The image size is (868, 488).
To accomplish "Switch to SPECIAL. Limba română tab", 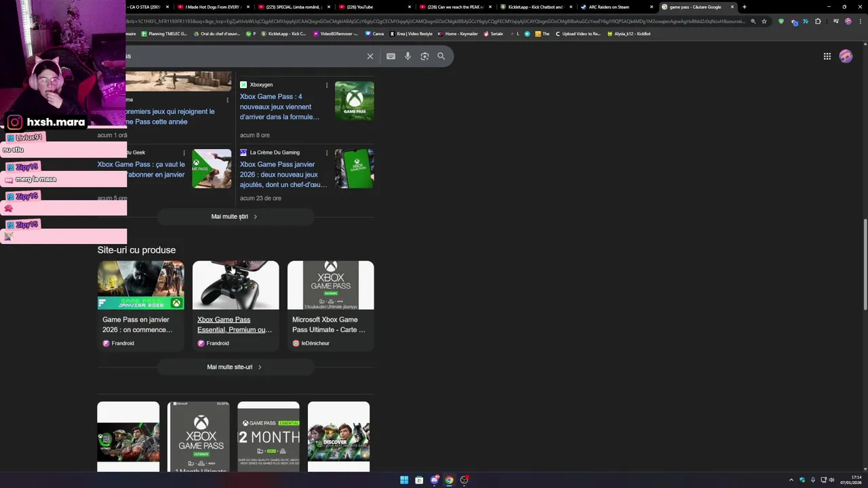I will pyautogui.click(x=294, y=7).
